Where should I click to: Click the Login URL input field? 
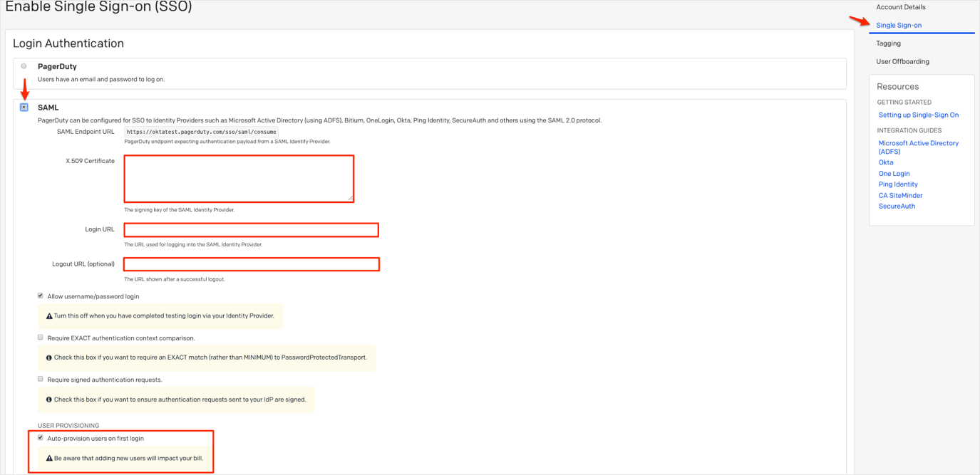[x=251, y=230]
